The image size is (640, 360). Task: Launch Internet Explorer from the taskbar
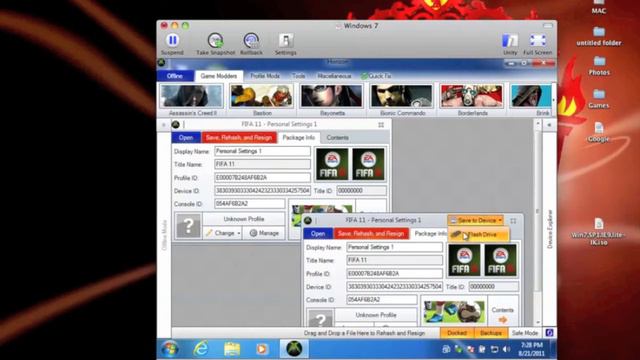[x=201, y=349]
